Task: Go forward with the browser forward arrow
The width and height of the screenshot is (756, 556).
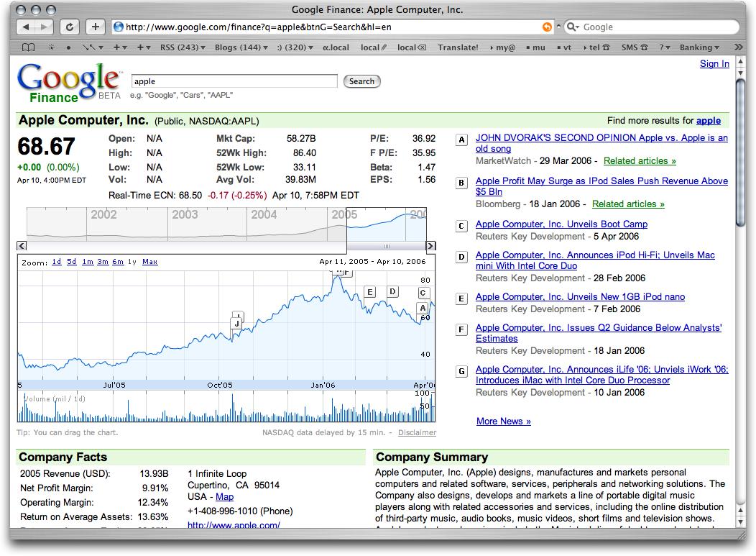Action: pos(44,27)
